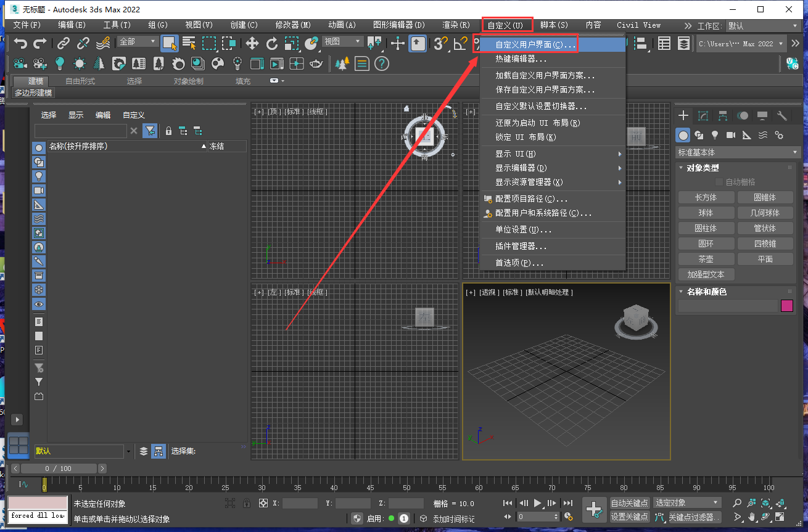Screen dimensions: 808x532
Task: Click the Lights category bulb icon
Action: click(715, 135)
